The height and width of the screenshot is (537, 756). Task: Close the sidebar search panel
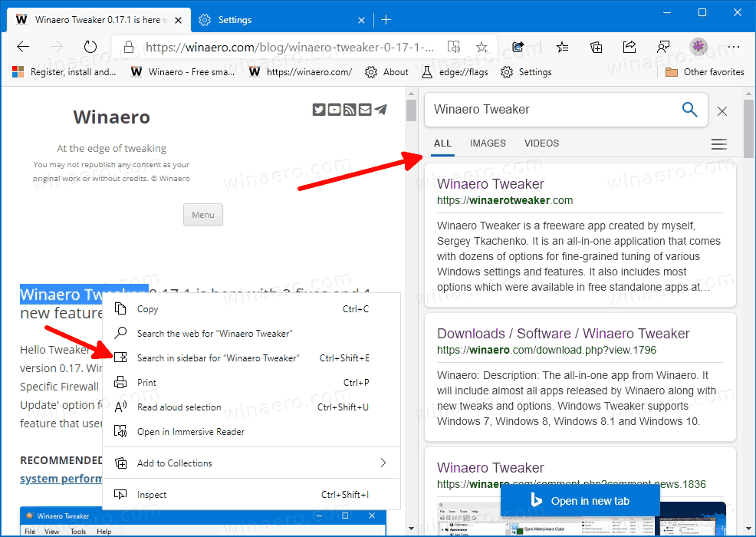pos(721,111)
